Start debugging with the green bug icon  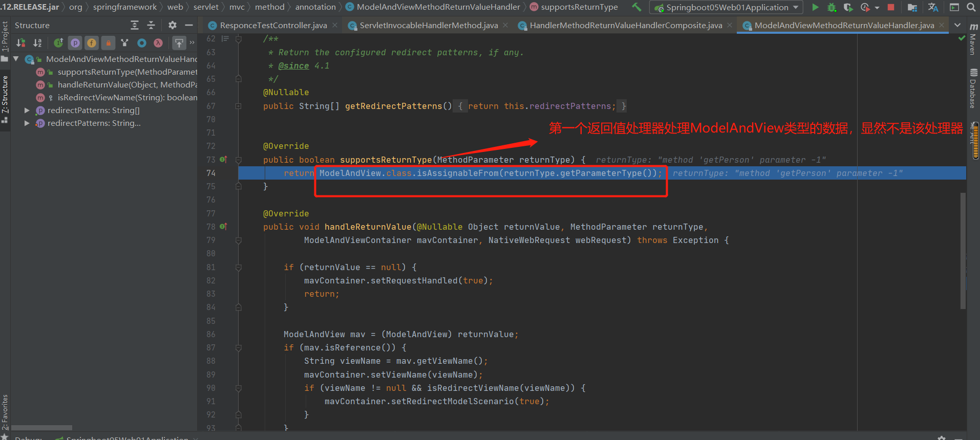(832, 7)
